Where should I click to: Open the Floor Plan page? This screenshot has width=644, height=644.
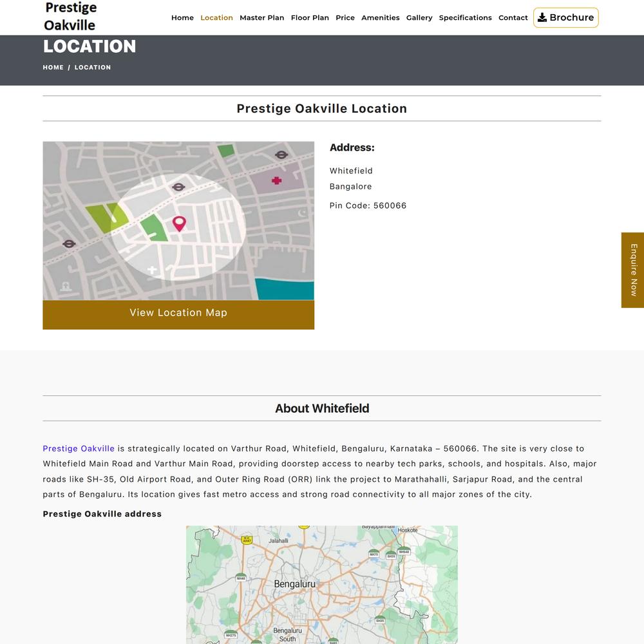pyautogui.click(x=310, y=17)
